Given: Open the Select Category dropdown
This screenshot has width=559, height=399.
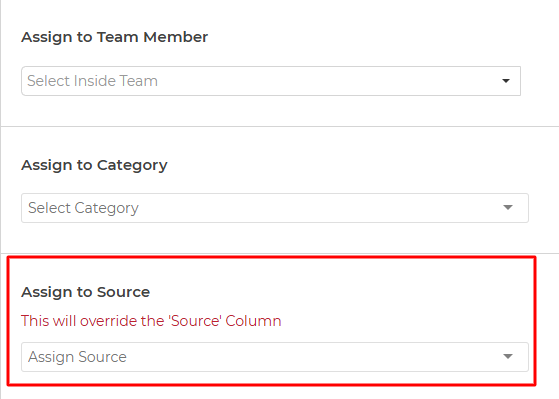Looking at the screenshot, I should click(x=275, y=208).
